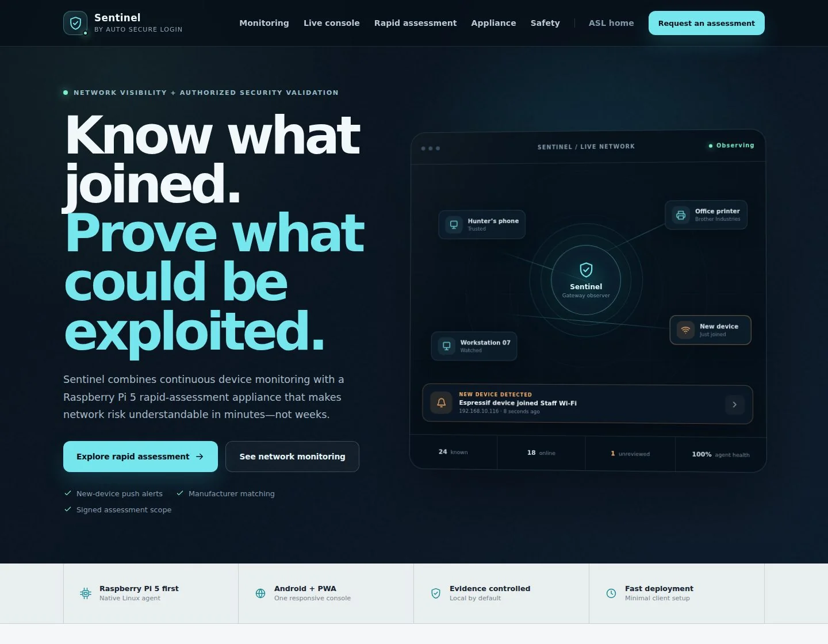Click the monitor icon on Hunter's phone node
The height and width of the screenshot is (644, 828).
pyautogui.click(x=454, y=224)
